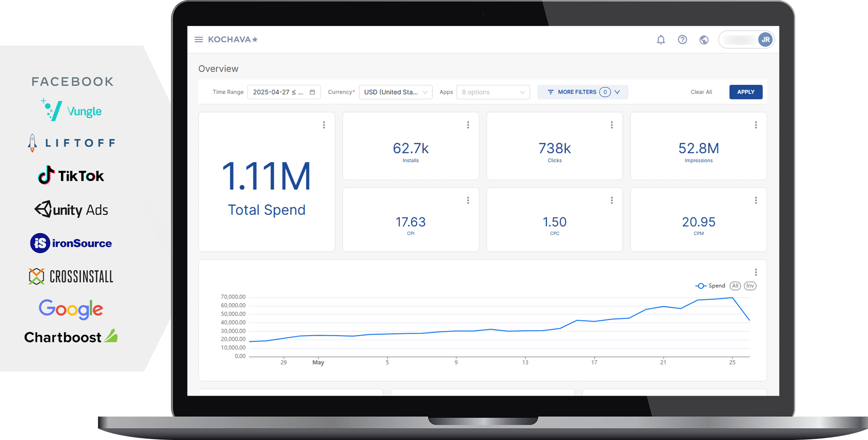Click the 17.63 CPI value
This screenshot has height=440, width=868.
tap(410, 222)
